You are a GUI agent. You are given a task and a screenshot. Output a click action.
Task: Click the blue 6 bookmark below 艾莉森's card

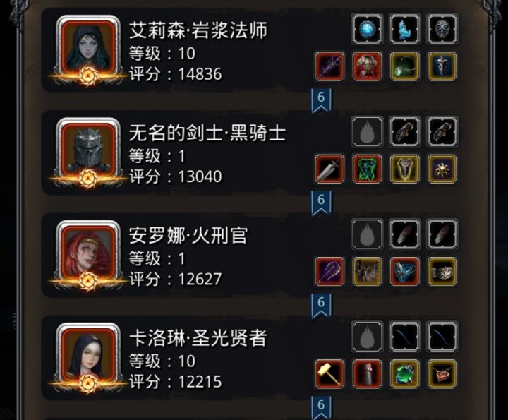click(321, 100)
